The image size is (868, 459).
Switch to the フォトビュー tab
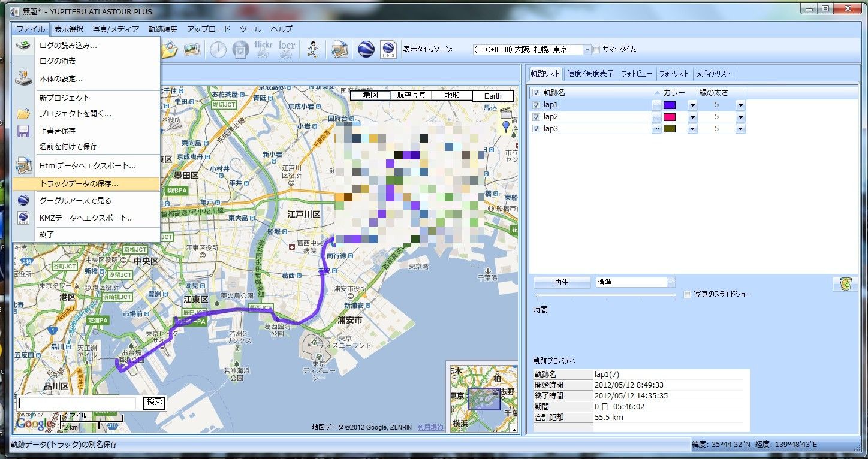pos(637,74)
